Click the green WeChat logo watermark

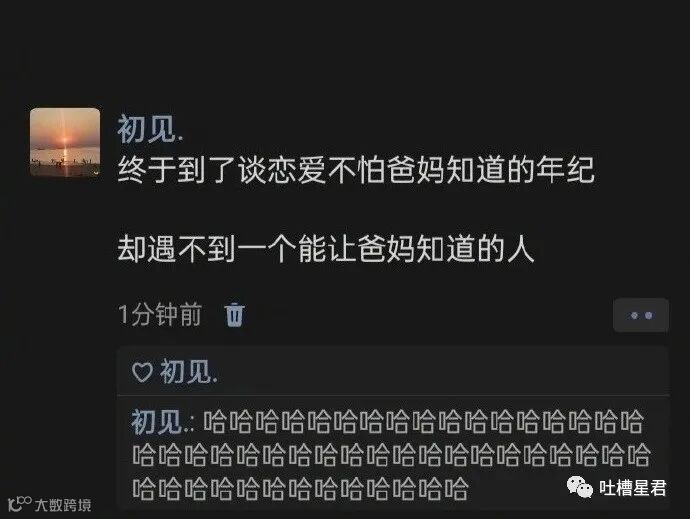tap(580, 487)
